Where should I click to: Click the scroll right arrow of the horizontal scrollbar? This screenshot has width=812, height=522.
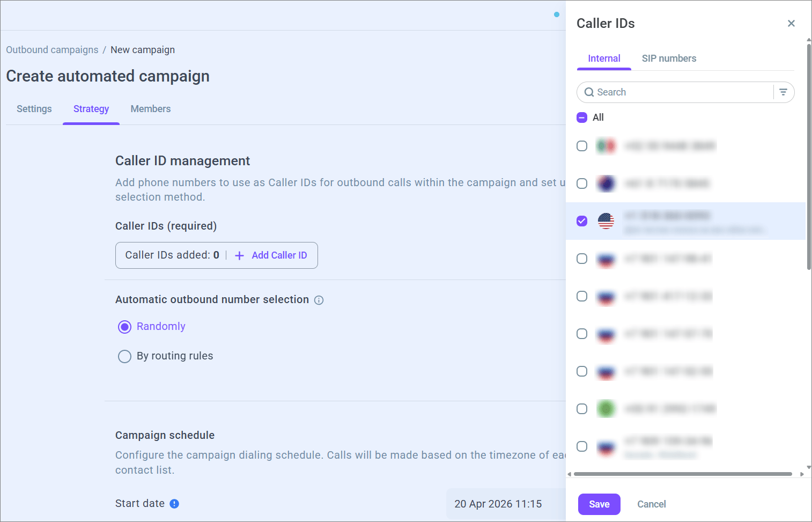click(802, 474)
